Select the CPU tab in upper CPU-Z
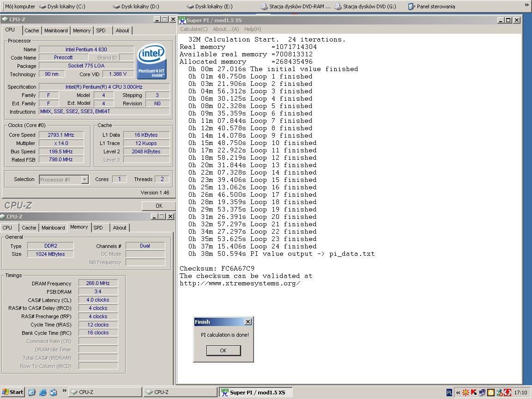 (x=10, y=30)
